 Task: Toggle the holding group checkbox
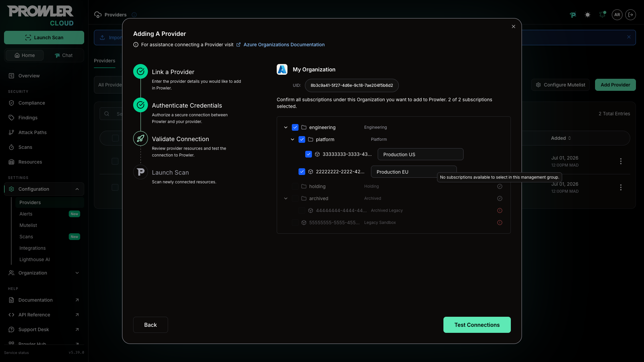pos(295,186)
